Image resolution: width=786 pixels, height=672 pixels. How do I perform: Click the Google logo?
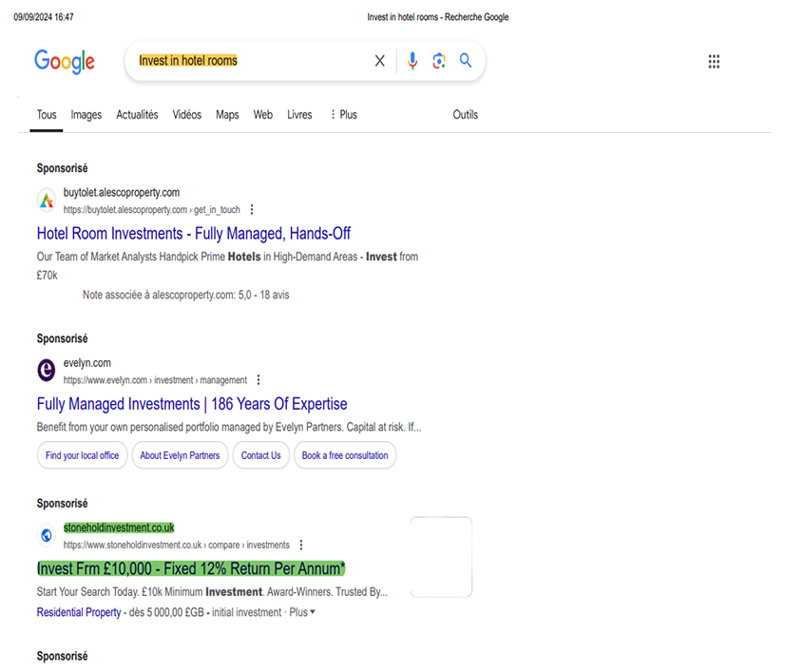(x=65, y=61)
